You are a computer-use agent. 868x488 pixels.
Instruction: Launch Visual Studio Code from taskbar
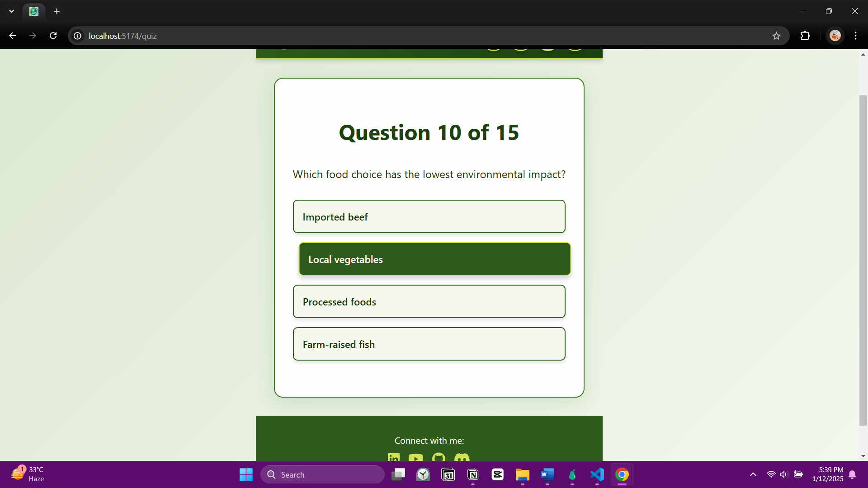tap(597, 474)
